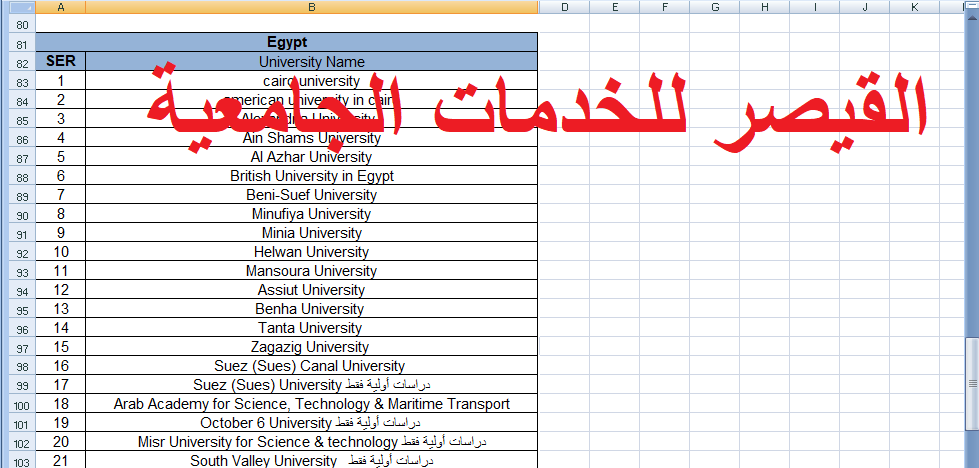Select the Arab Academy for Science cell
This screenshot has width=979, height=468.
tap(312, 404)
